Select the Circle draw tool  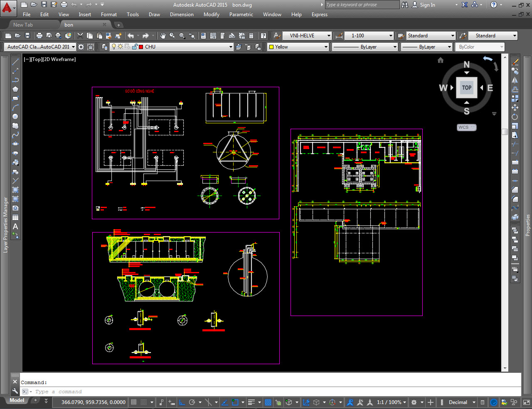tap(15, 117)
